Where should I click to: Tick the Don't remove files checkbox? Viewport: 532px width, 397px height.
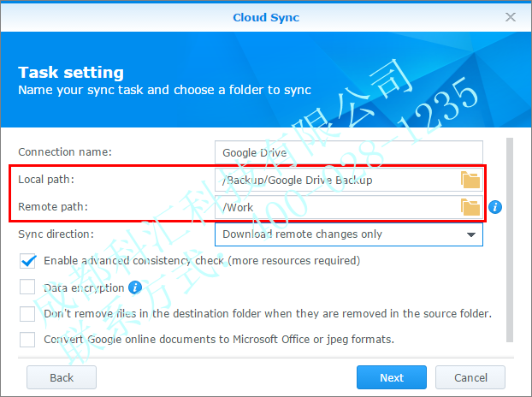pos(27,314)
